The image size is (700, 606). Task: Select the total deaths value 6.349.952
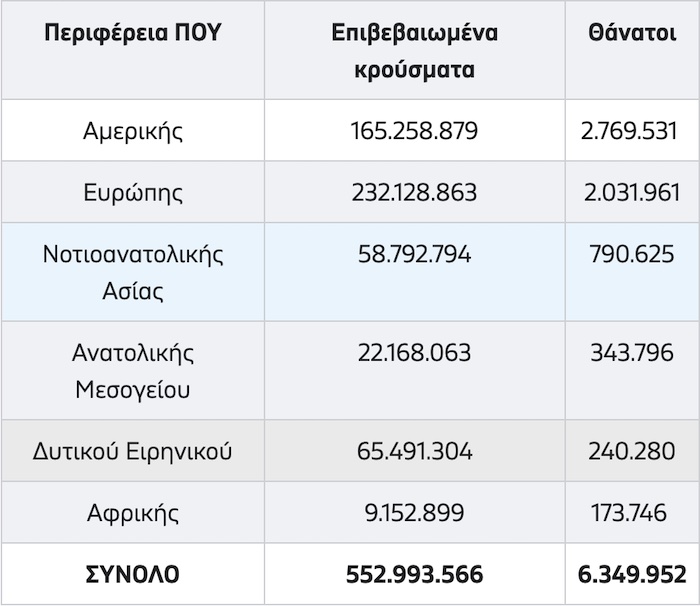click(x=631, y=575)
